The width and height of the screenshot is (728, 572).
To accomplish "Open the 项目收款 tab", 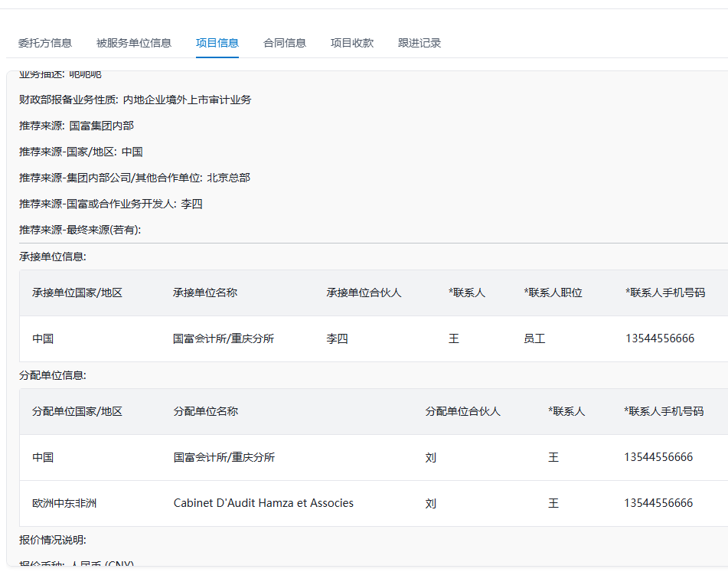I will click(352, 43).
